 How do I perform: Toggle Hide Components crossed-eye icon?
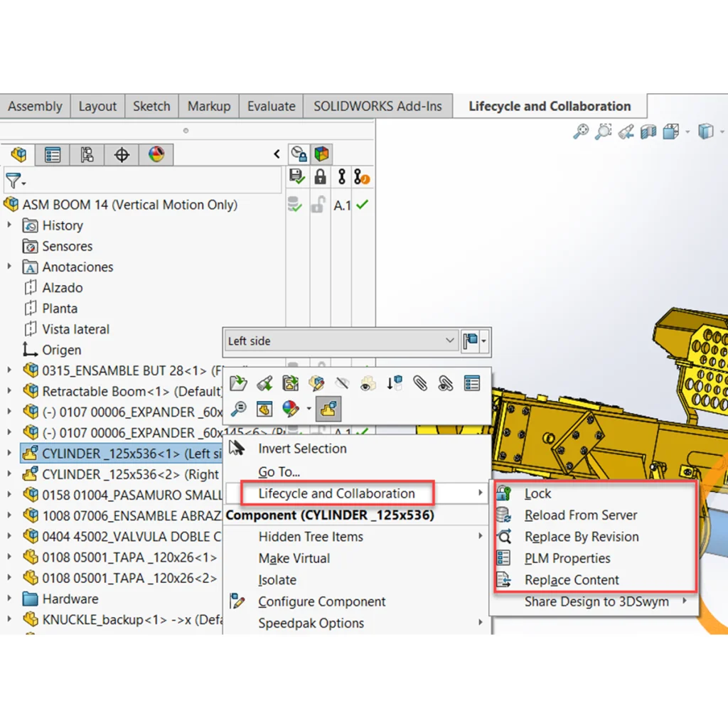tap(342, 384)
